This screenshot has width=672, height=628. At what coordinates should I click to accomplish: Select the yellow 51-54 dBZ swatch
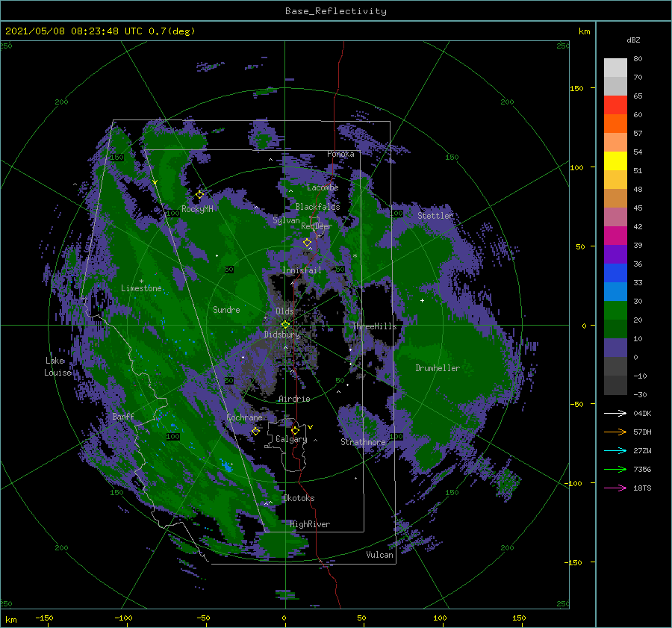[x=615, y=161]
